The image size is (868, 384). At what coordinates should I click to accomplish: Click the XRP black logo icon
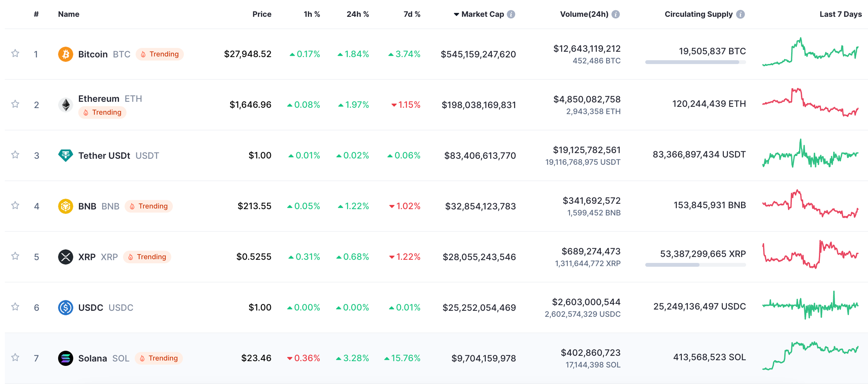66,257
